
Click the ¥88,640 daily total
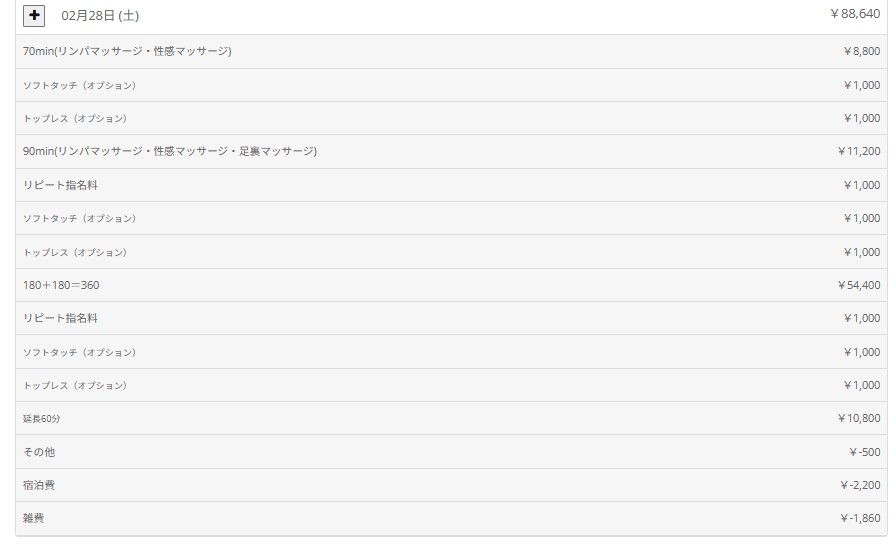coord(855,15)
